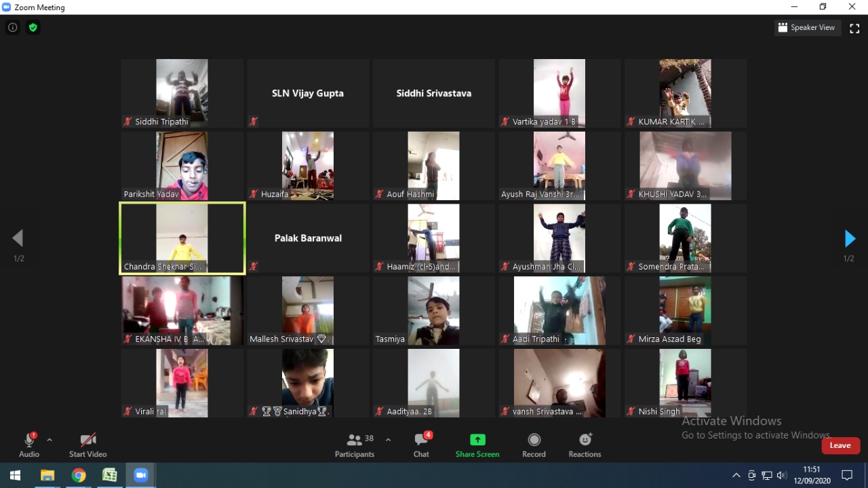Open the Chat panel

click(x=422, y=445)
